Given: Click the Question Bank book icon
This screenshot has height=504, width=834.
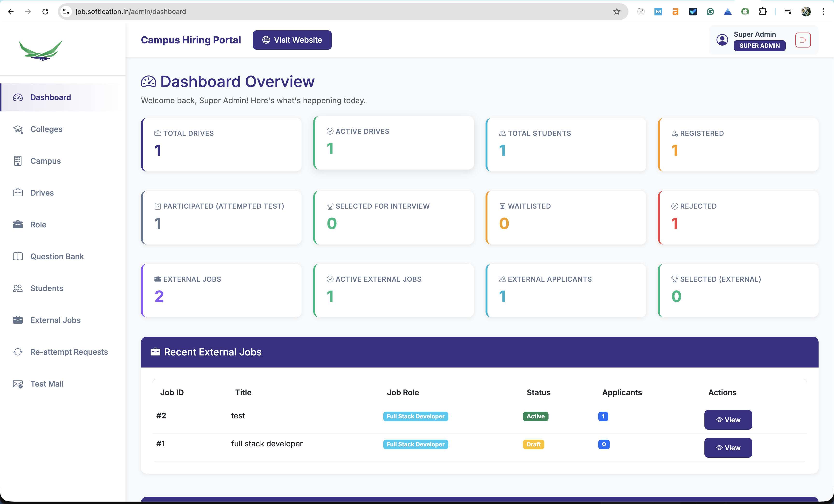Looking at the screenshot, I should 18,256.
